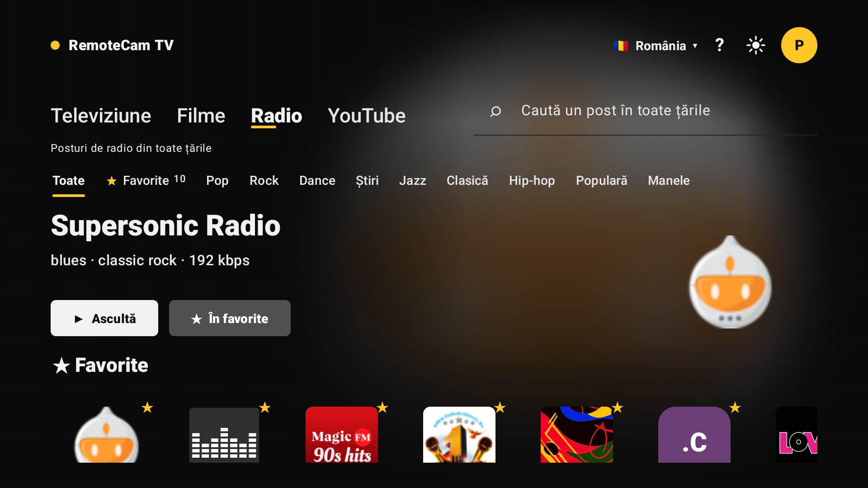The image size is (868, 488).
Task: Open the colorful abstract art station thumbnail
Action: pos(577,435)
